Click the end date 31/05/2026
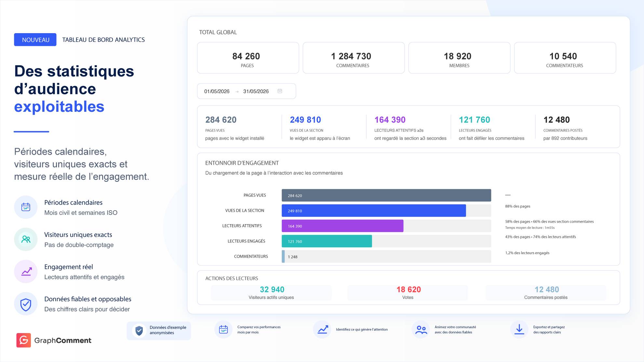Image resolution: width=644 pixels, height=362 pixels. point(256,91)
